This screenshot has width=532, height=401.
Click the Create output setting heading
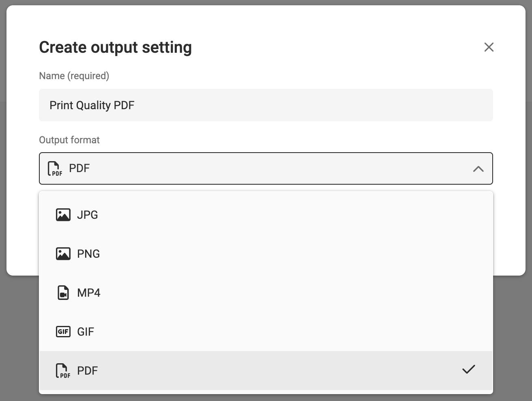115,47
